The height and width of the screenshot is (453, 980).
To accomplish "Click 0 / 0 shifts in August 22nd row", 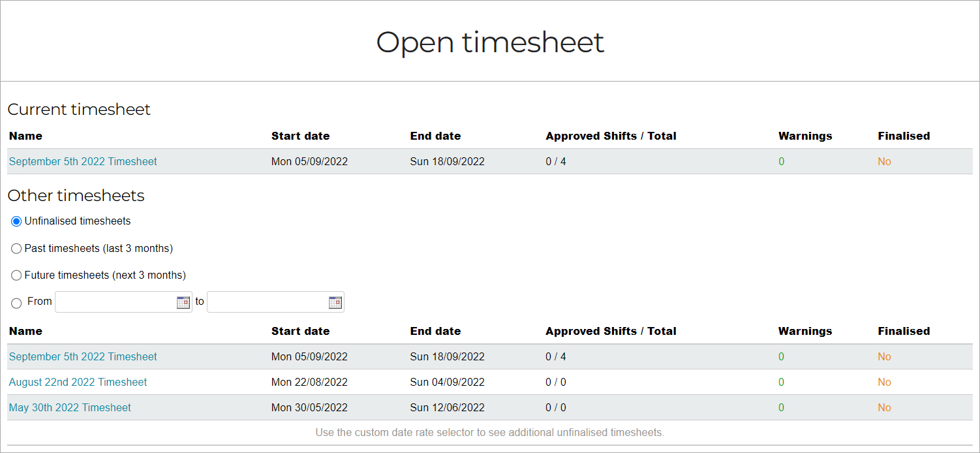I will (x=556, y=382).
